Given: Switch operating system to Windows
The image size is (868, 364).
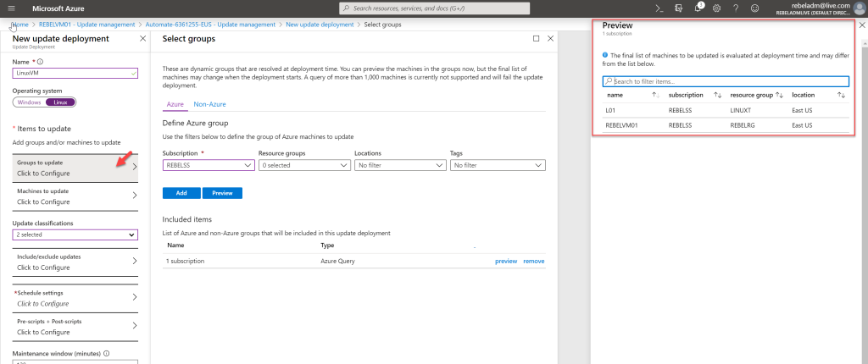Looking at the screenshot, I should (29, 102).
